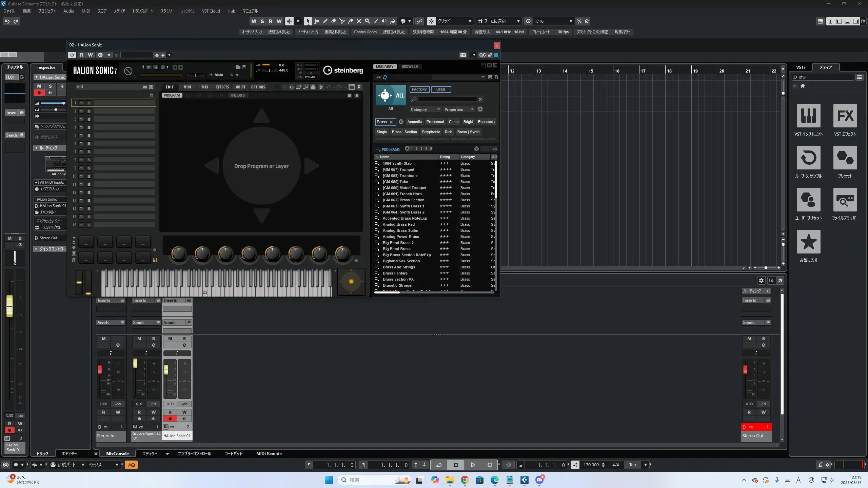Open the MIDI menu in menu bar
This screenshot has height=488, width=868.
pyautogui.click(x=86, y=11)
